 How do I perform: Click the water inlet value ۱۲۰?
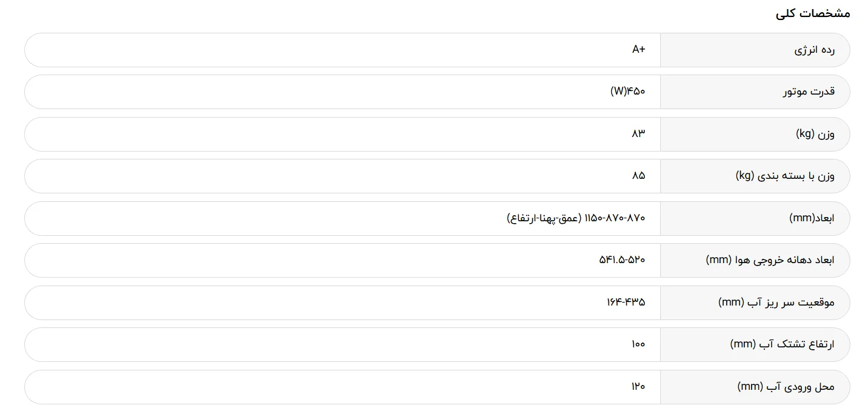(638, 386)
